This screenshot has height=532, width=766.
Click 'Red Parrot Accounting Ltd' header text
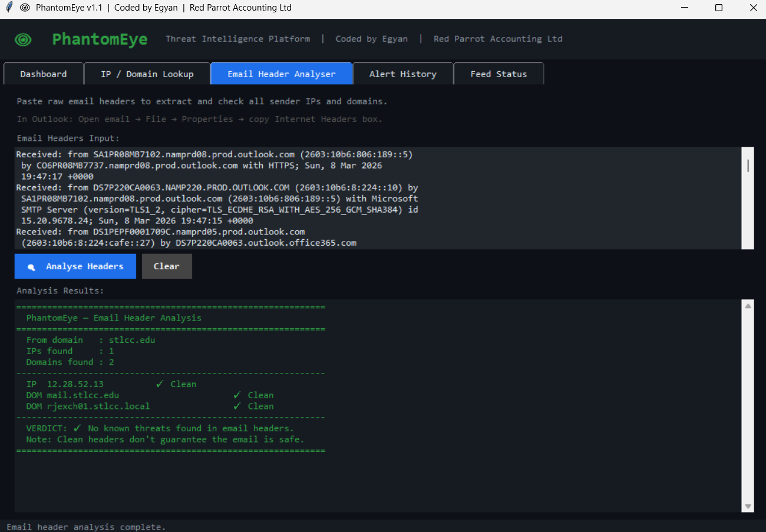click(x=498, y=39)
